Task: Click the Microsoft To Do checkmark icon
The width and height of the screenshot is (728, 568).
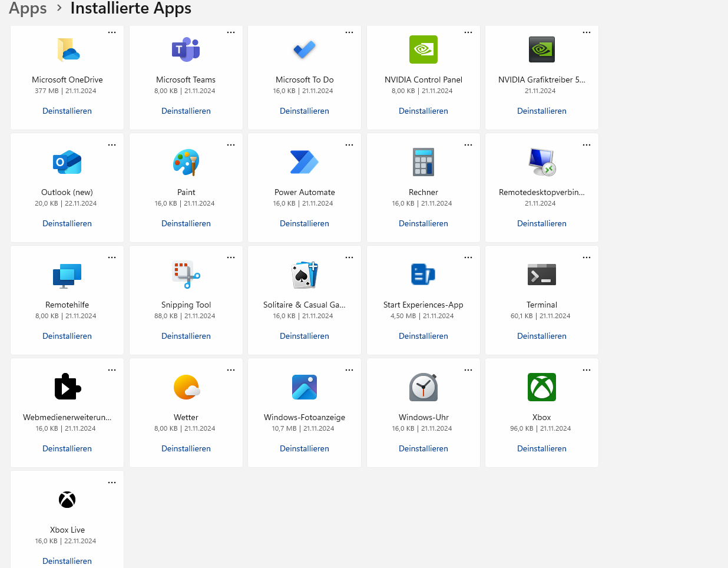Action: tap(305, 49)
